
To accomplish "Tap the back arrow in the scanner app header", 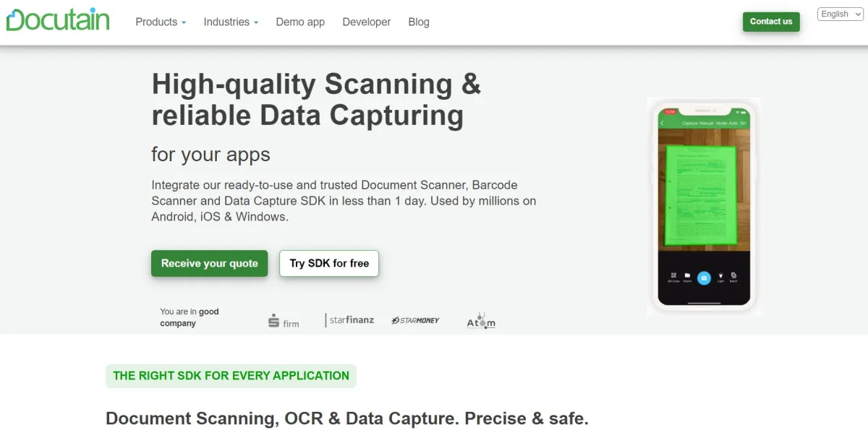I will (x=662, y=123).
